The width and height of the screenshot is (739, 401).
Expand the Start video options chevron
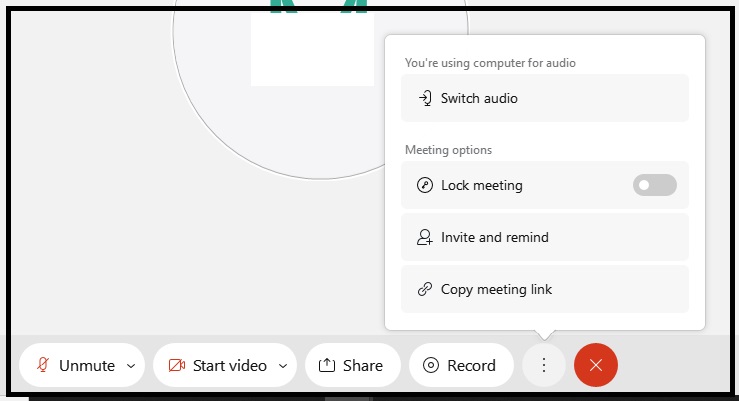click(x=283, y=366)
